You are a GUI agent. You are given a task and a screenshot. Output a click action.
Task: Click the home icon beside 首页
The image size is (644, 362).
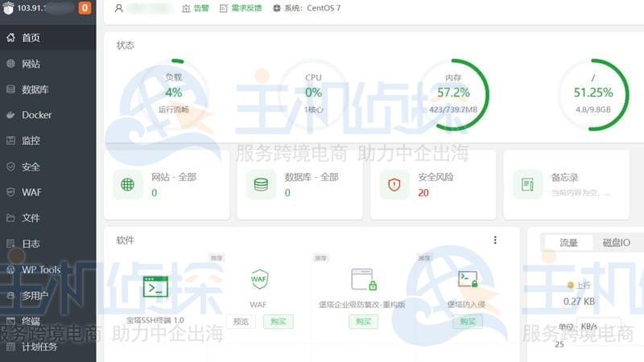coord(10,38)
